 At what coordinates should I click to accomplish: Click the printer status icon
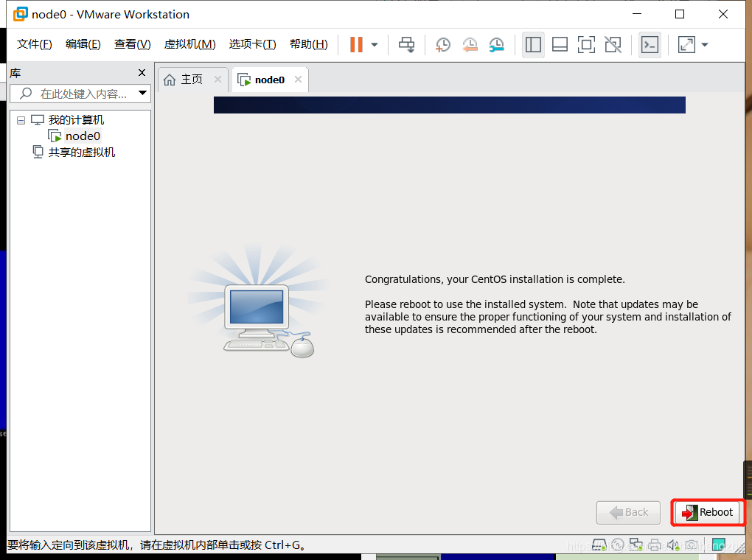[654, 545]
